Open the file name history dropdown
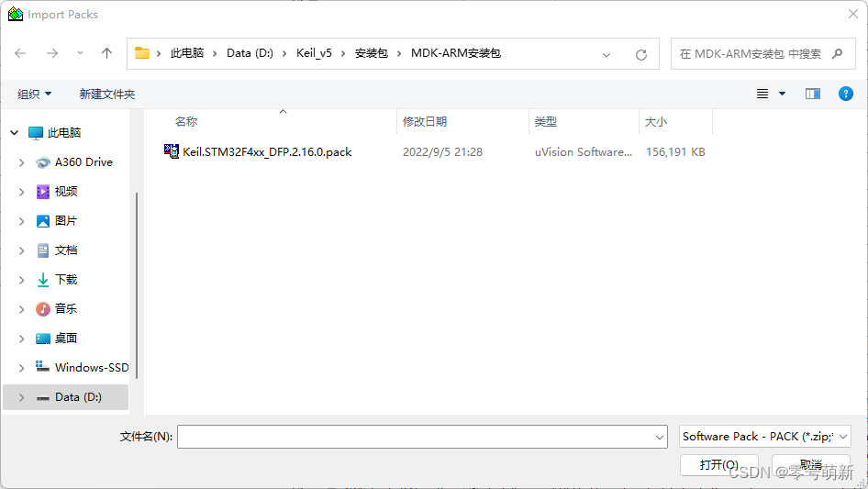Image resolution: width=868 pixels, height=489 pixels. pos(660,437)
